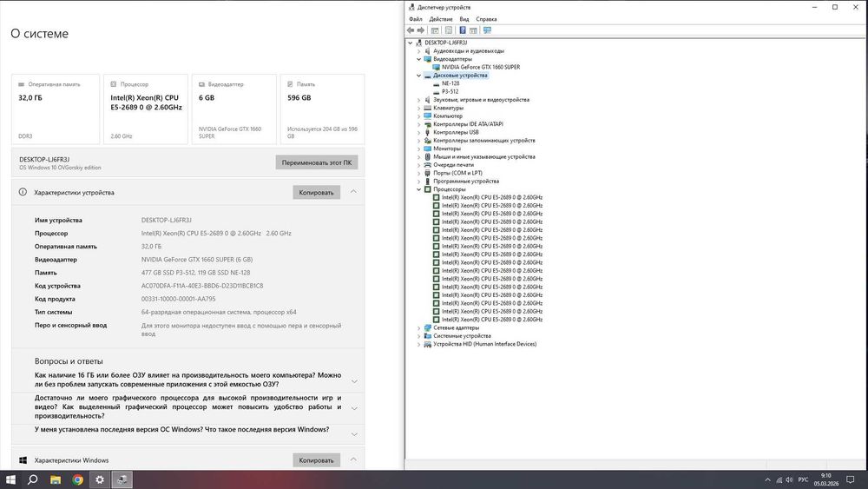868x489 pixels.
Task: Select the Видеоадаптеры category icon
Action: (427, 59)
